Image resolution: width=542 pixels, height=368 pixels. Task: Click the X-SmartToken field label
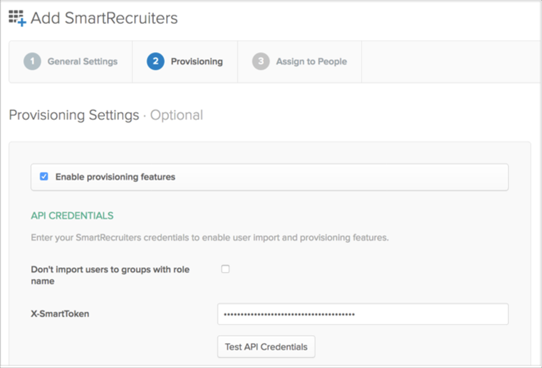[60, 314]
